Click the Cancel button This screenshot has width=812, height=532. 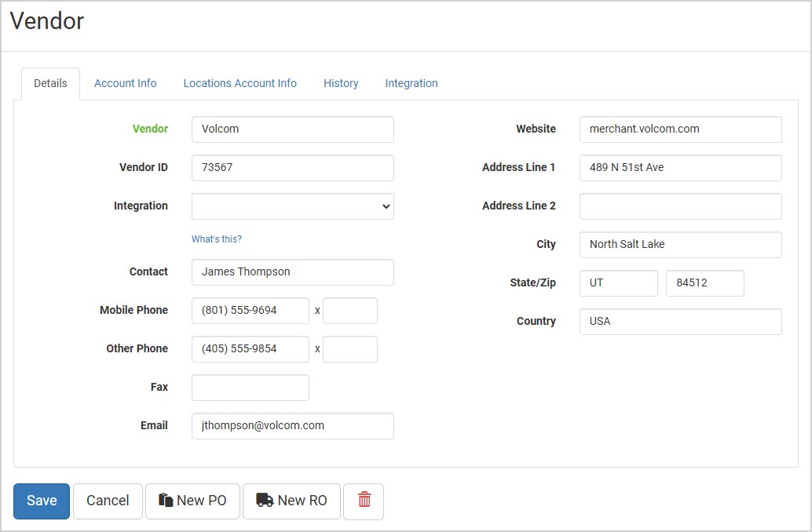(108, 501)
